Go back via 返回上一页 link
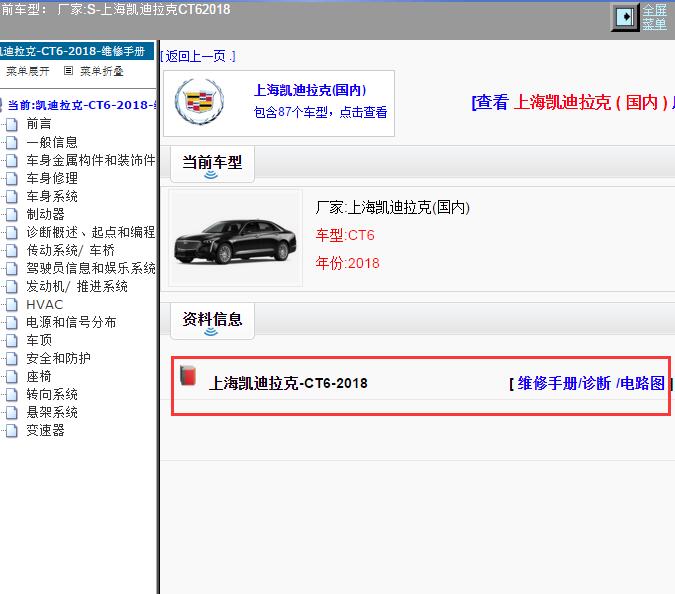675x594 pixels. tap(198, 56)
